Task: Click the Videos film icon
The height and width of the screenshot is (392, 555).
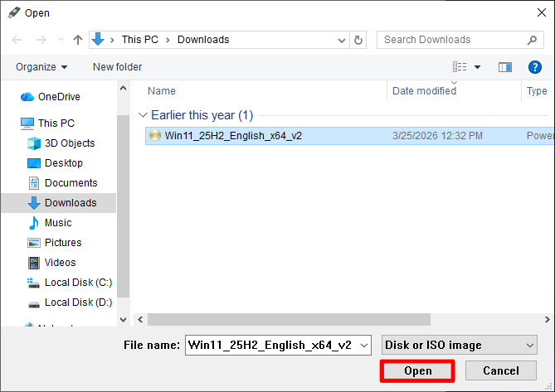Action: 34,263
